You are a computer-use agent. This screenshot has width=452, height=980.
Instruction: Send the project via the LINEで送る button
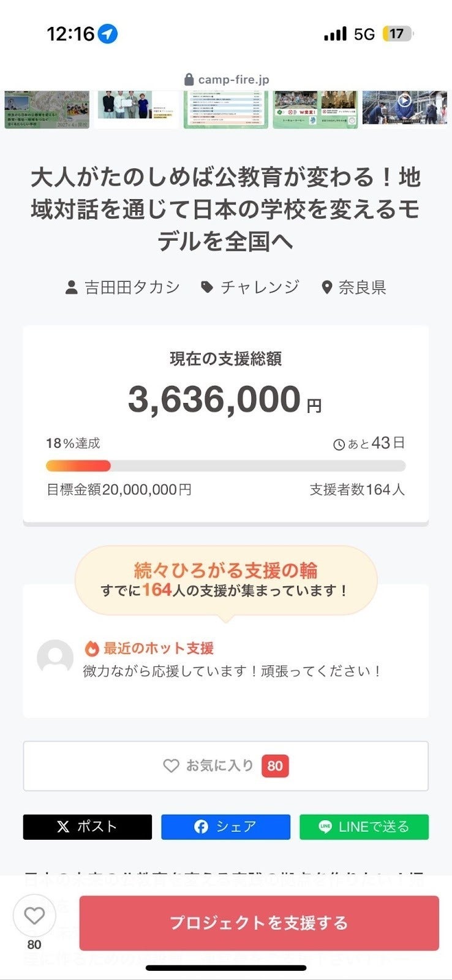click(364, 827)
